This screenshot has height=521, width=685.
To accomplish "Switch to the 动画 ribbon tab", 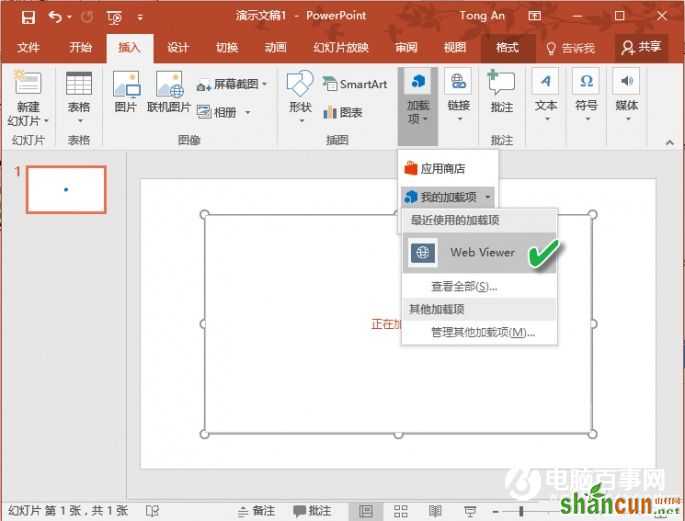I will [276, 47].
